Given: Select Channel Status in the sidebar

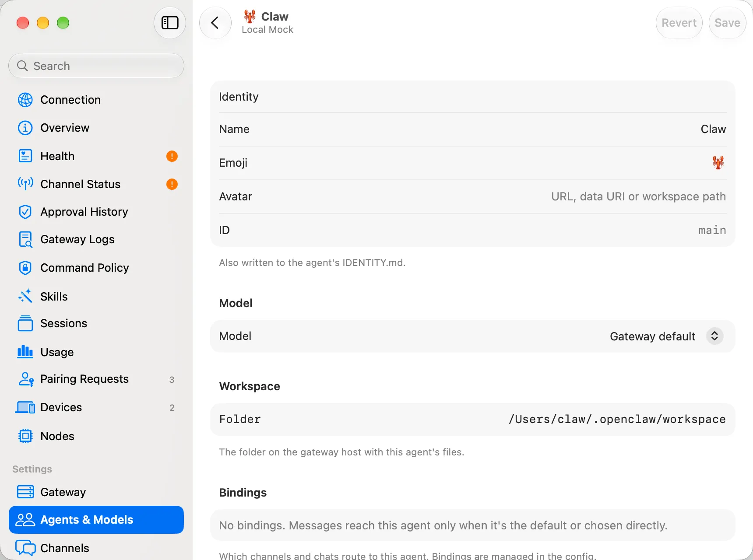Looking at the screenshot, I should (96, 184).
